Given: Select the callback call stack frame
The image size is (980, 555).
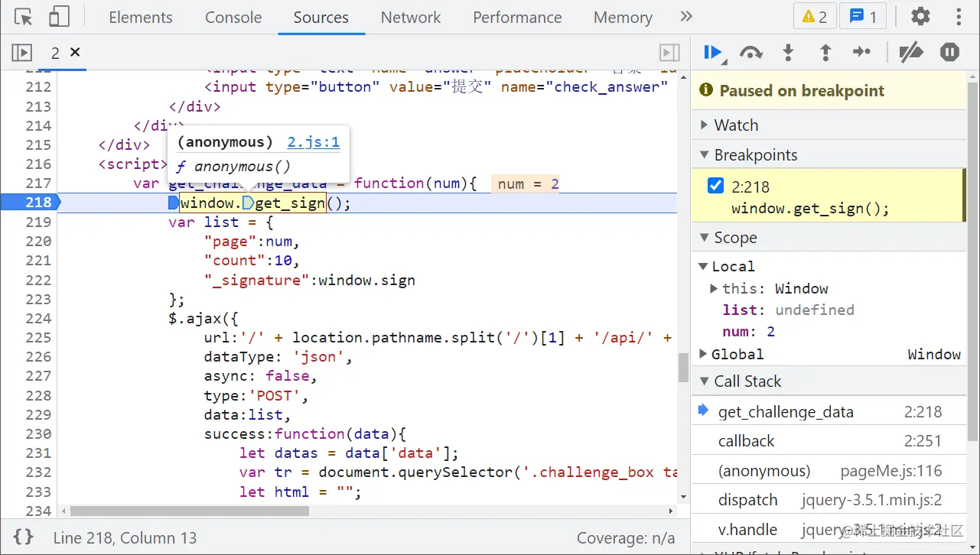Looking at the screenshot, I should (x=829, y=441).
